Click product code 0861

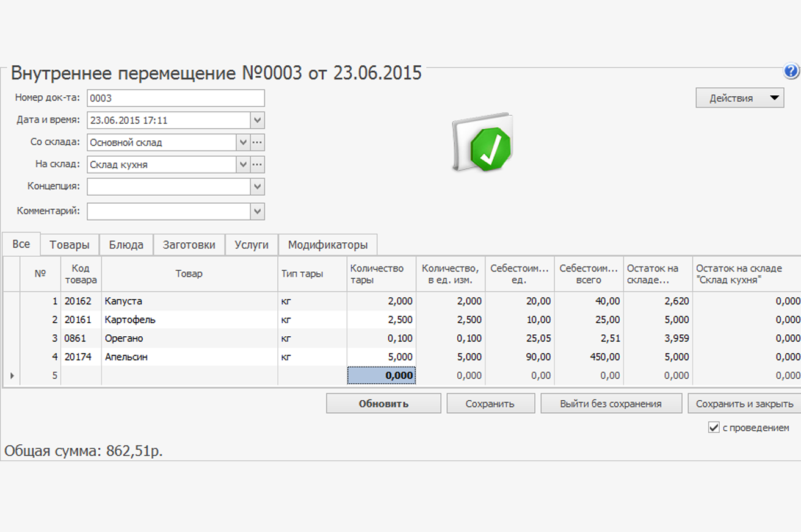(81, 338)
